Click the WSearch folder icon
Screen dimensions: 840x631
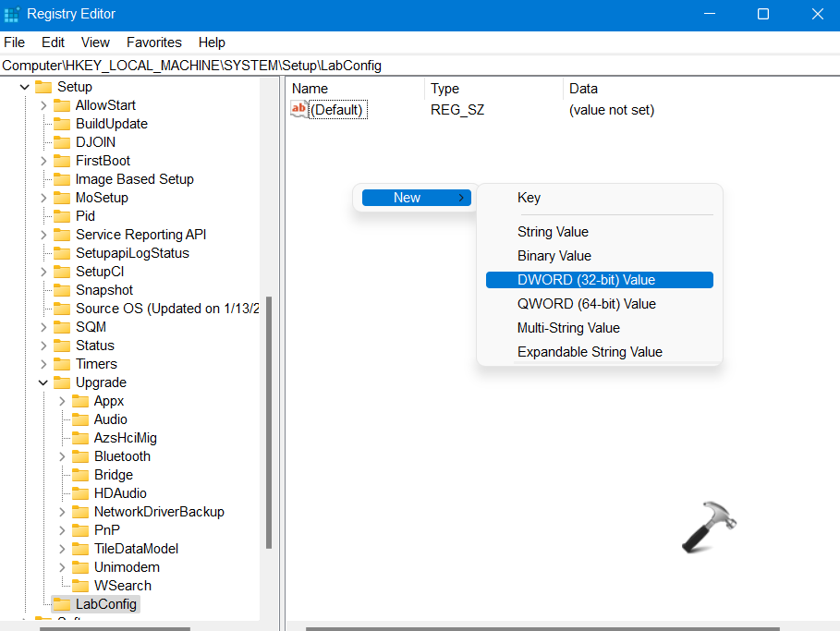[80, 586]
